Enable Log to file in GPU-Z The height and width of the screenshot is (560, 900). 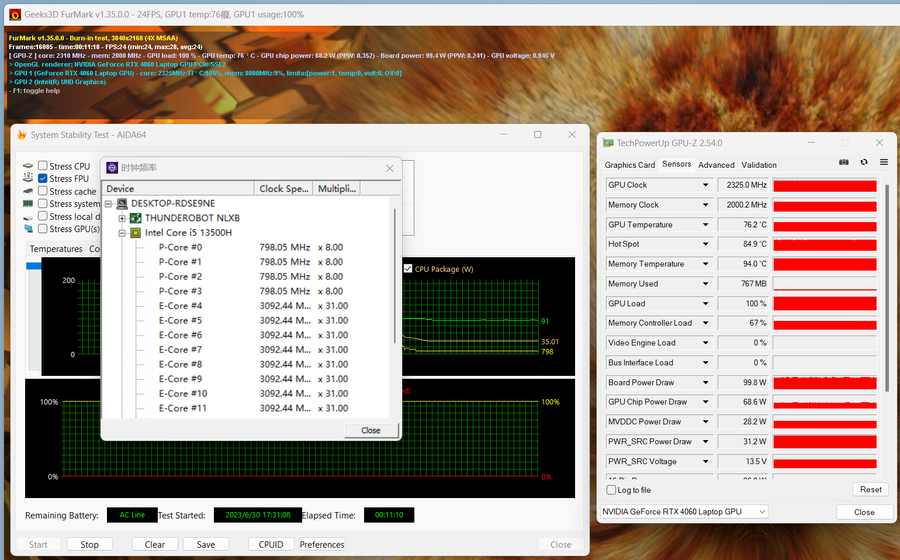point(611,490)
